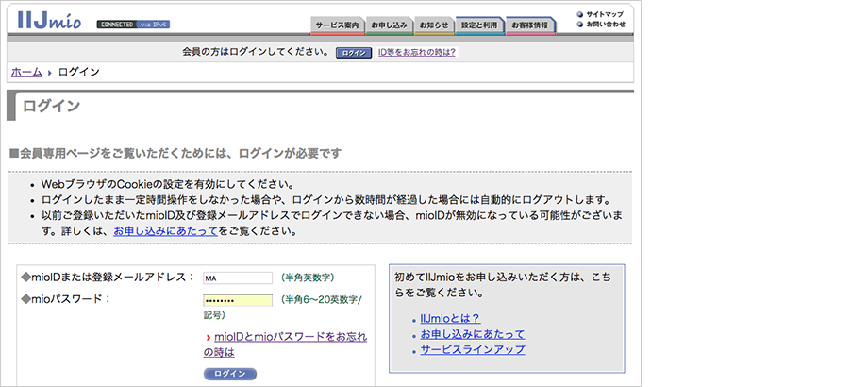Click the ログイン page heading text
Screen dimensions: 868x387
click(52, 106)
